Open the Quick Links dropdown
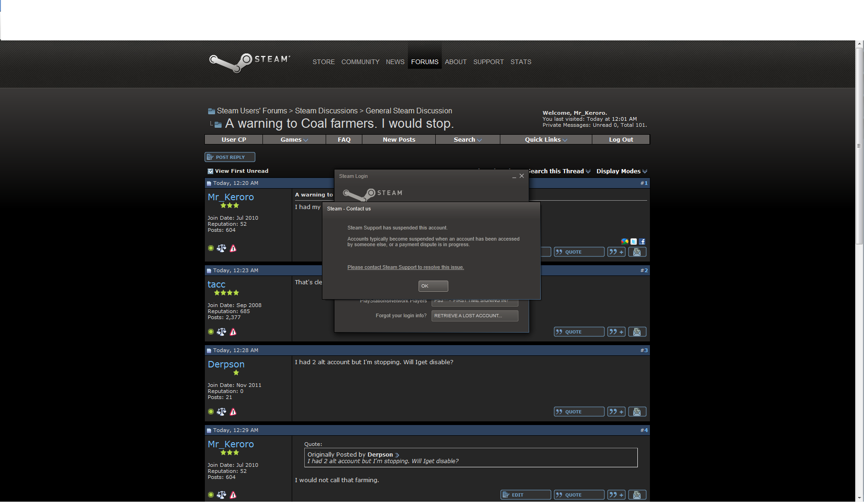This screenshot has width=865, height=504. [546, 140]
